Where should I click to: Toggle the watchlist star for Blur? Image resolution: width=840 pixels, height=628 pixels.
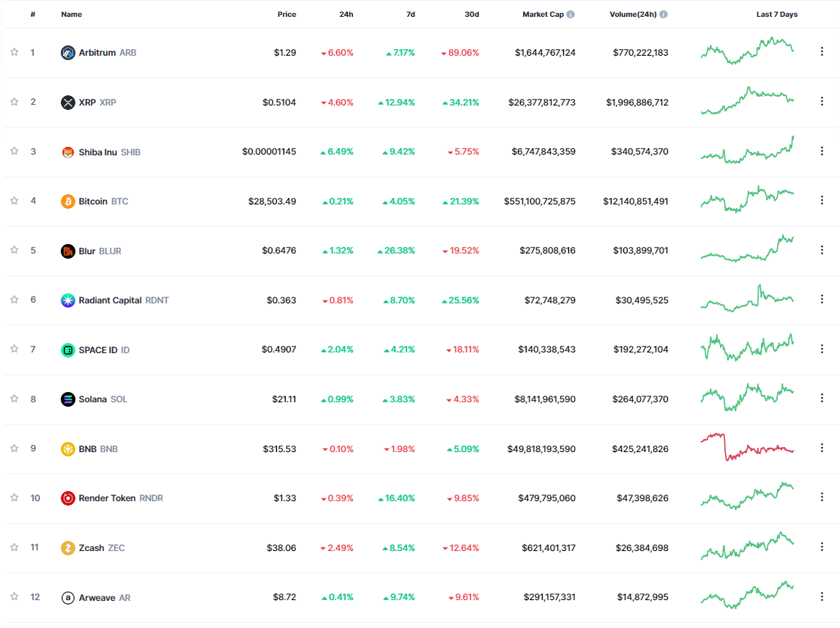point(14,251)
